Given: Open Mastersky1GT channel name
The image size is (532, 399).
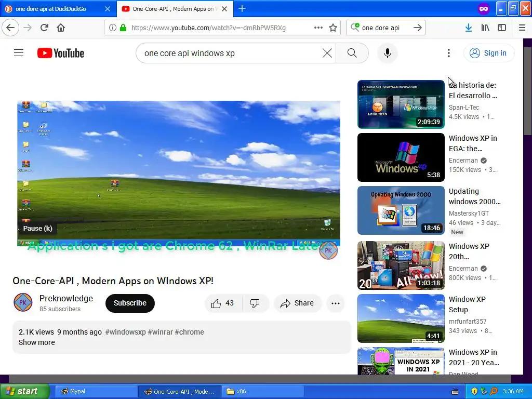Looking at the screenshot, I should click(x=469, y=214).
